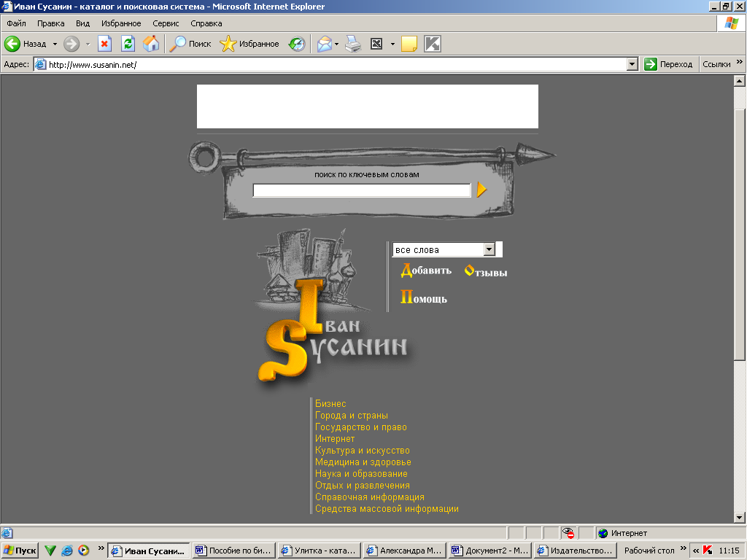Open the Культура и искусство category
Viewport: 747px width, 560px height.
point(363,451)
